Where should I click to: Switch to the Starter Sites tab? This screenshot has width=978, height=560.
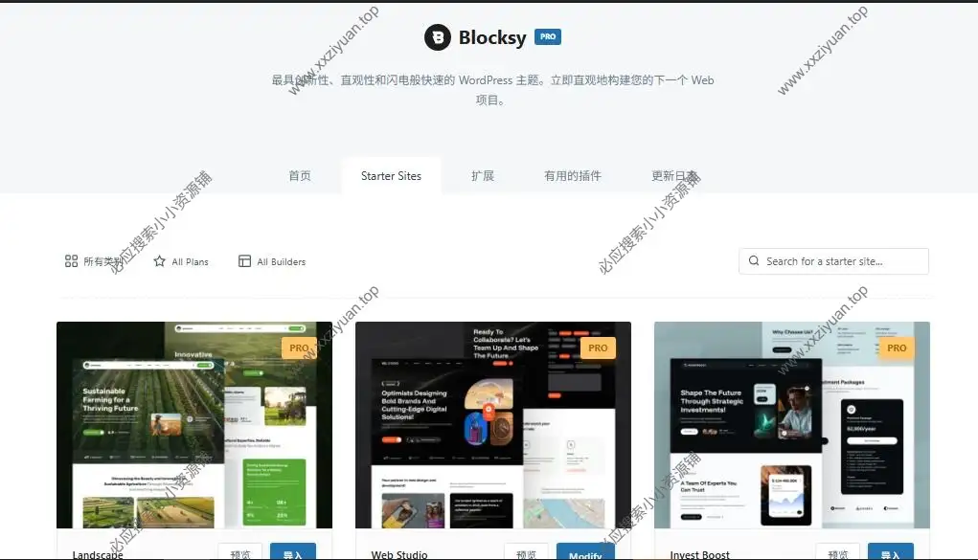pos(391,175)
